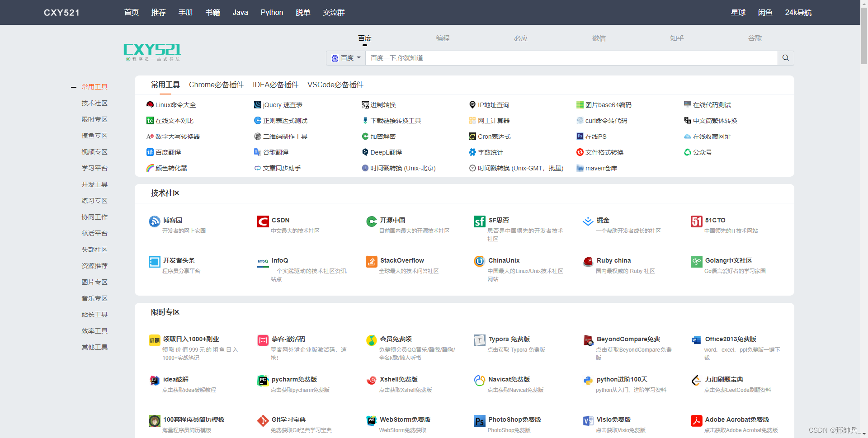868x438 pixels.
Task: Select the 知乎 search tab
Action: click(x=677, y=38)
